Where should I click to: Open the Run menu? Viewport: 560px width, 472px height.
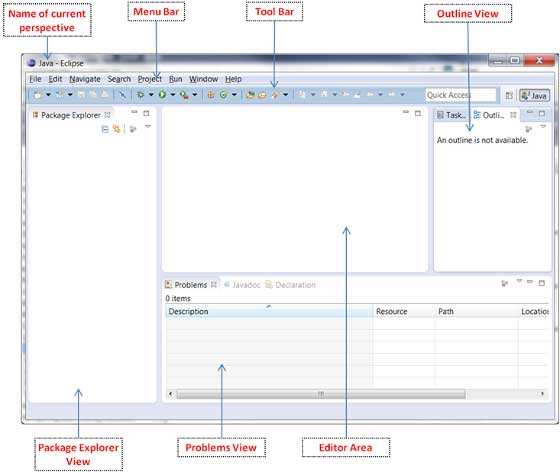click(175, 79)
